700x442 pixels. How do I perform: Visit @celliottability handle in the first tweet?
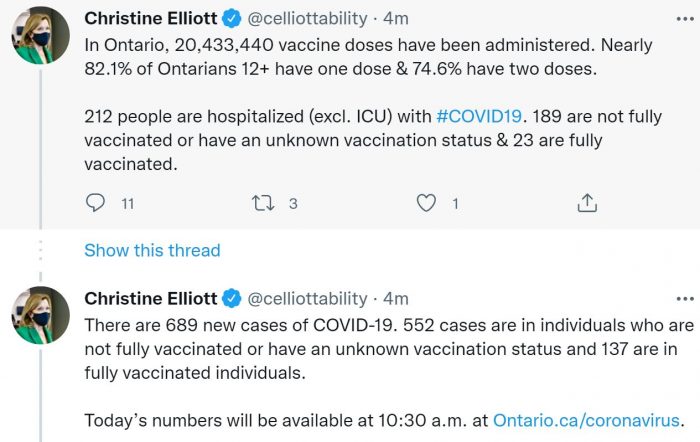tap(307, 18)
